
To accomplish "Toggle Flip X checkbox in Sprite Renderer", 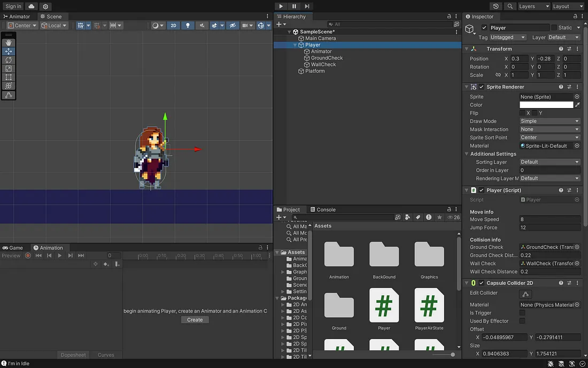I will click(x=522, y=113).
